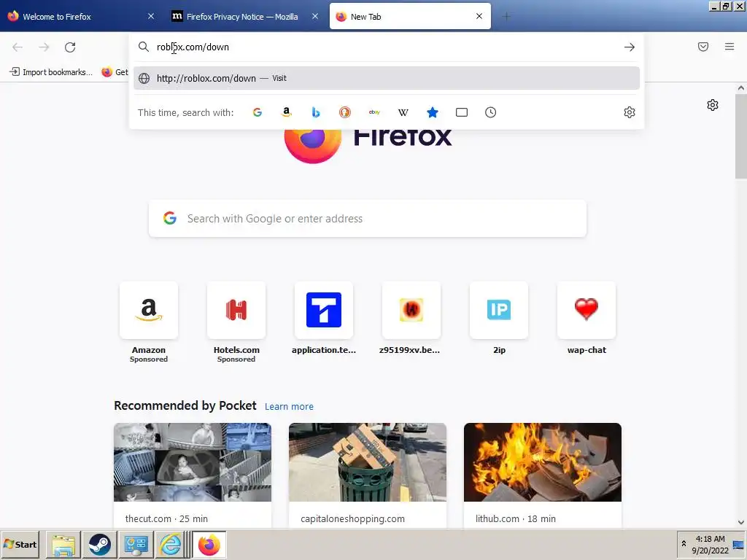Switch to Welcome to Firefox tab
The image size is (747, 560).
(x=81, y=17)
